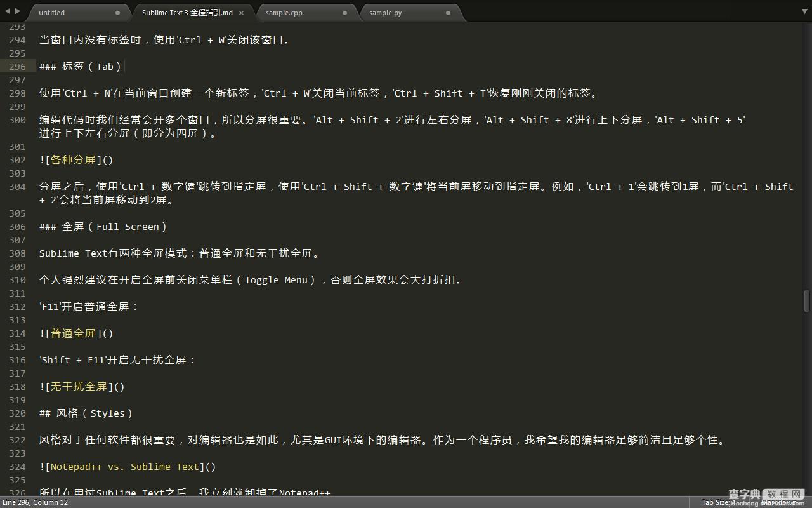Click the scroll tabs left arrow
812x508 pixels.
pyautogui.click(x=8, y=11)
